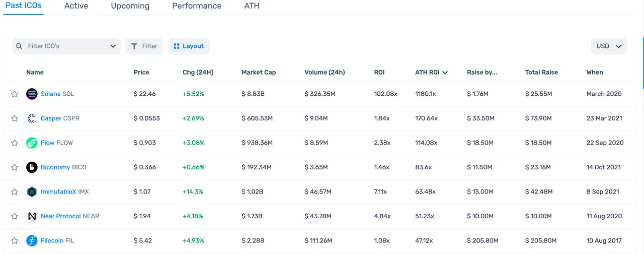
Task: Open the Layout options button
Action: 189,46
